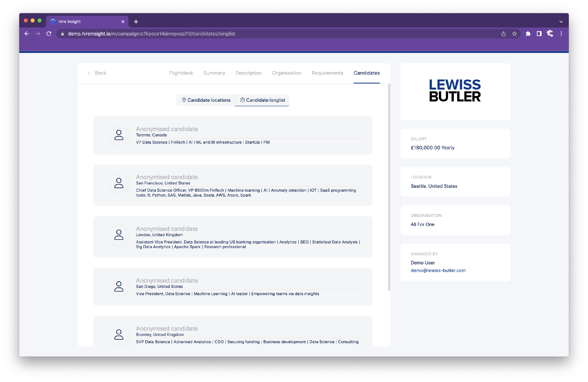Click the browser reload icon

[x=49, y=34]
